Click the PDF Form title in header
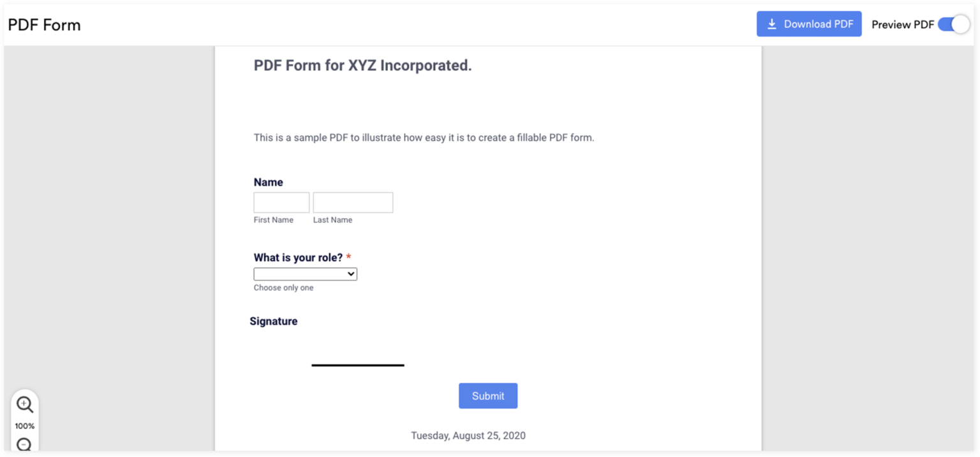This screenshot has width=980, height=457. tap(44, 24)
